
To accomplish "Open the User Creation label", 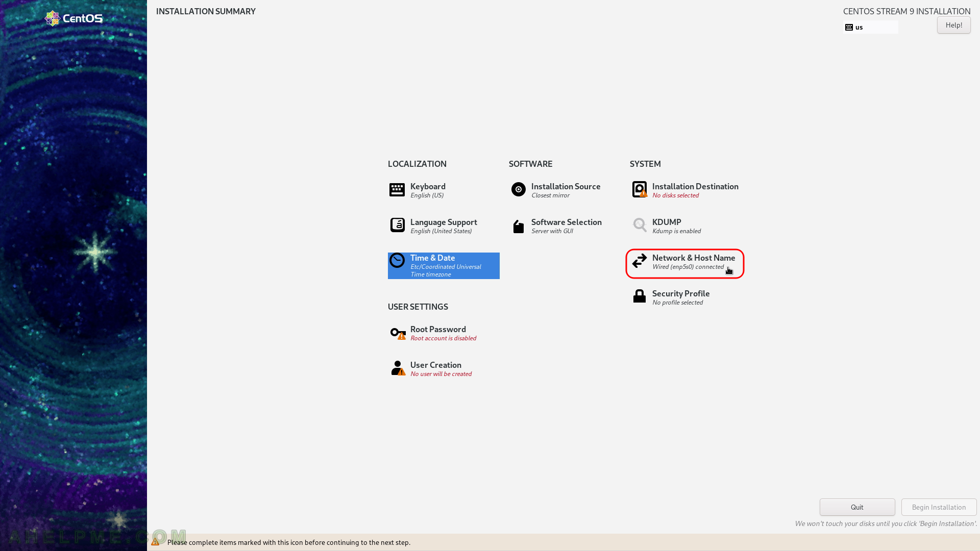I will tap(436, 365).
